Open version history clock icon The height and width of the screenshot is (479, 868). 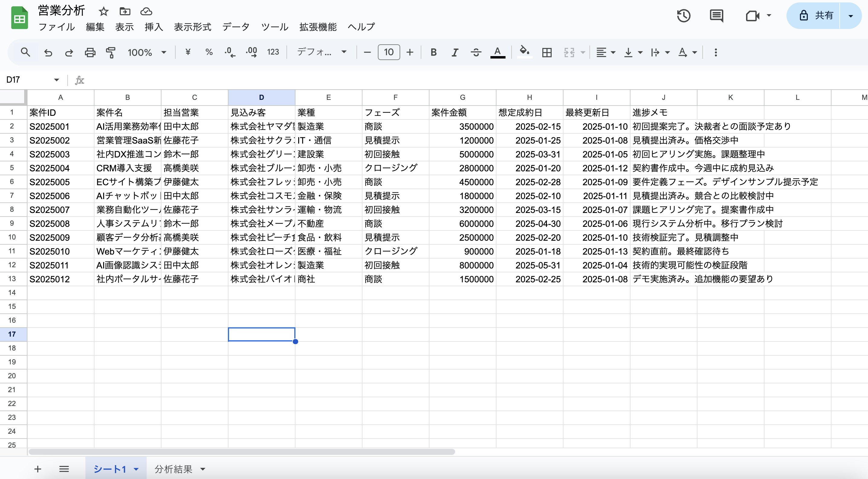coord(684,15)
